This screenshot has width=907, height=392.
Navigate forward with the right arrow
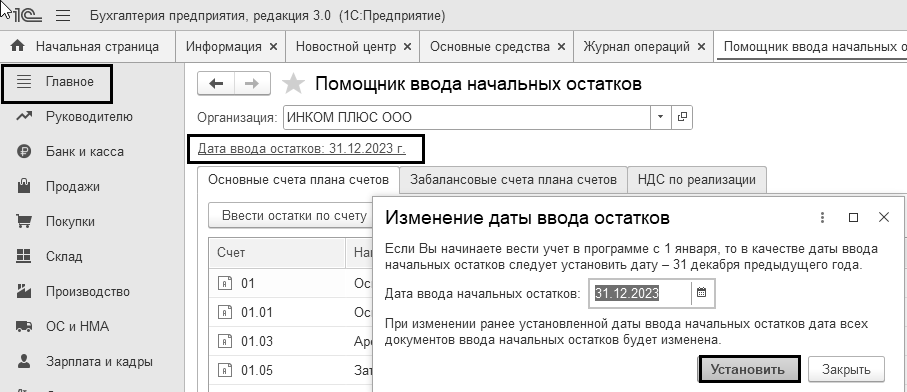[252, 84]
